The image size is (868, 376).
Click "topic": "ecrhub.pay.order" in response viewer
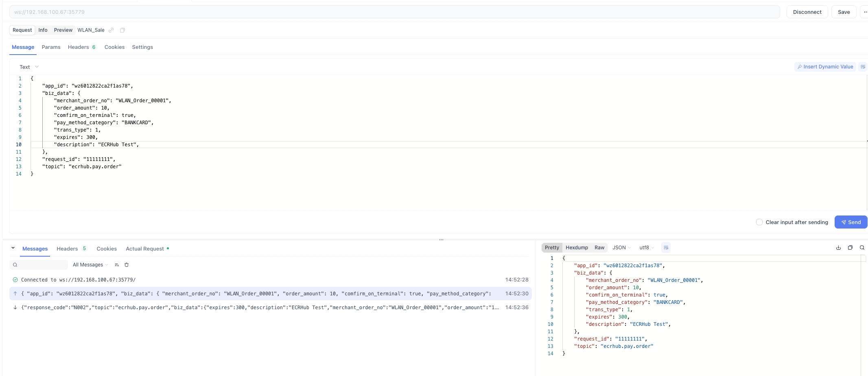pyautogui.click(x=614, y=346)
